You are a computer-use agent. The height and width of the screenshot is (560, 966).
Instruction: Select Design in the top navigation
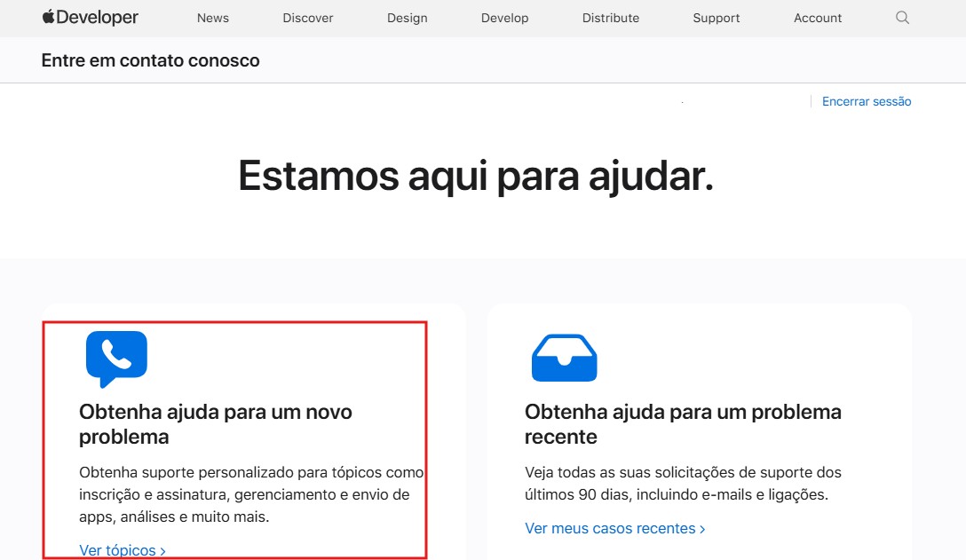tap(407, 18)
